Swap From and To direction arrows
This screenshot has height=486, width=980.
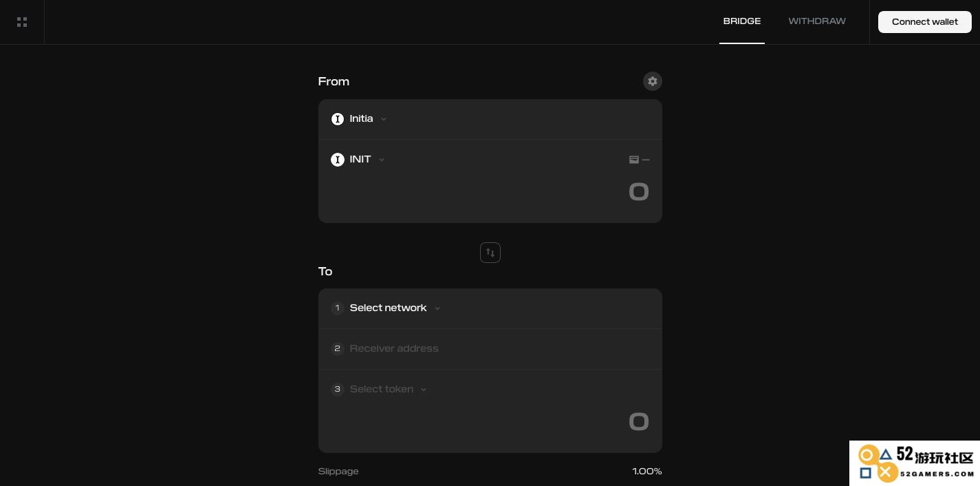coord(490,253)
